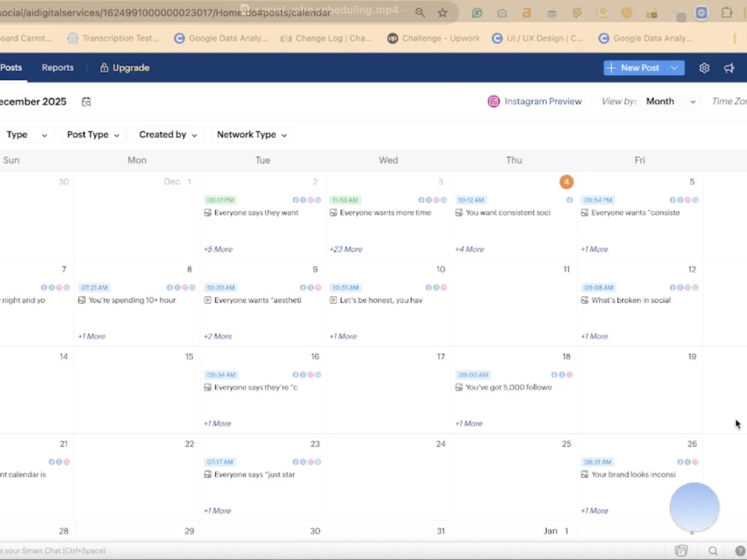Open post 'You've got 5,000 followe'

click(x=508, y=387)
